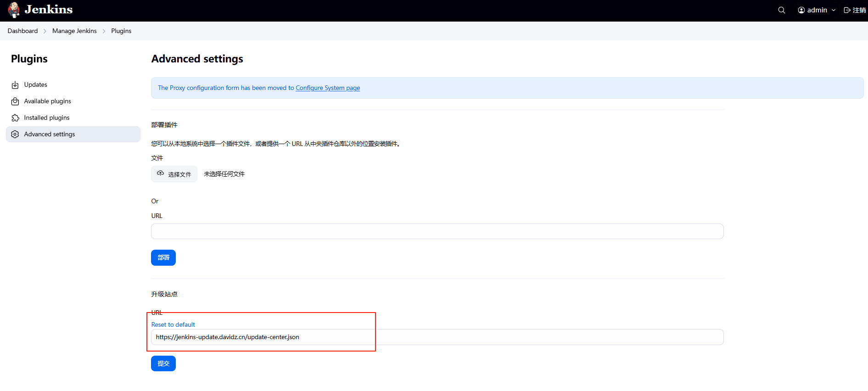Click the admin user avatar icon
Screen dimensions: 868x391
[x=801, y=10]
